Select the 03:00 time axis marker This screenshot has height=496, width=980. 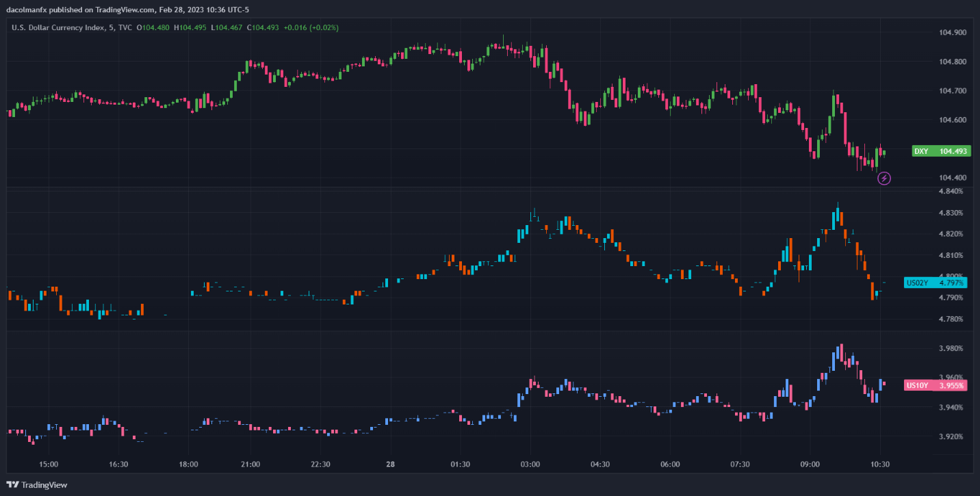click(530, 464)
